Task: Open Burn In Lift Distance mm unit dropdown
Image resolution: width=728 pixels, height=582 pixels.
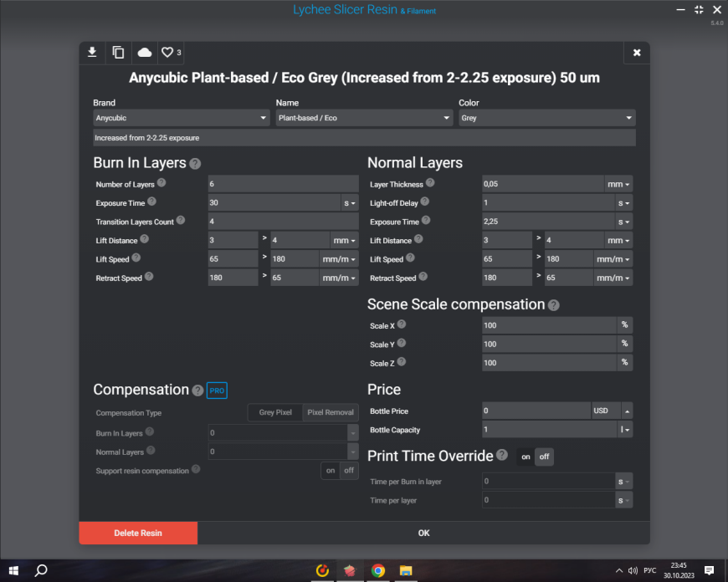Action: coord(344,241)
